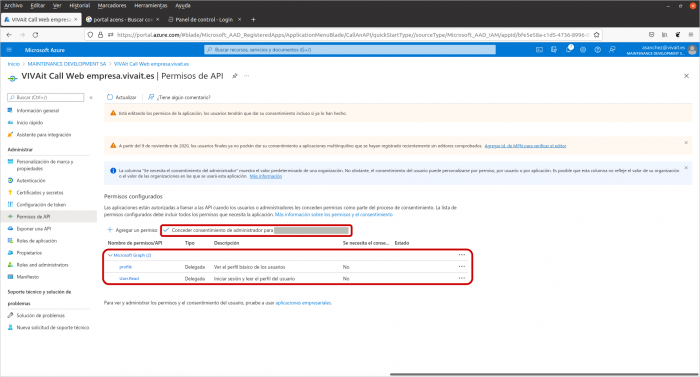Viewport: 700px width, 377px height.
Task: Open the Agregar un permiso button
Action: pyautogui.click(x=132, y=230)
